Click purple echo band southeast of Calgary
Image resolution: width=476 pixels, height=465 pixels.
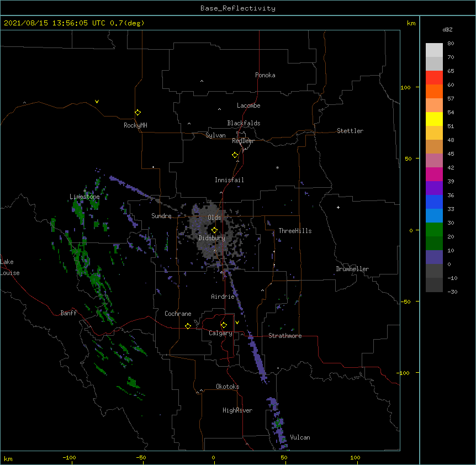(257, 357)
